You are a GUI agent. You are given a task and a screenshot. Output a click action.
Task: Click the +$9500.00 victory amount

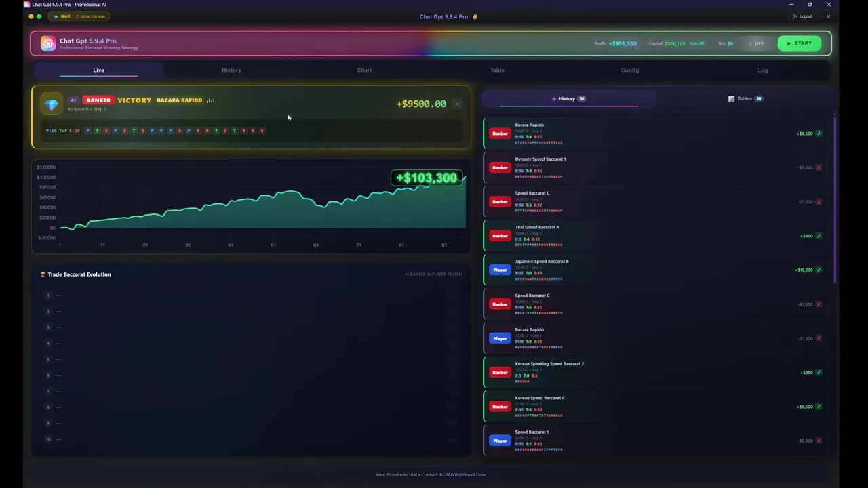click(x=421, y=104)
